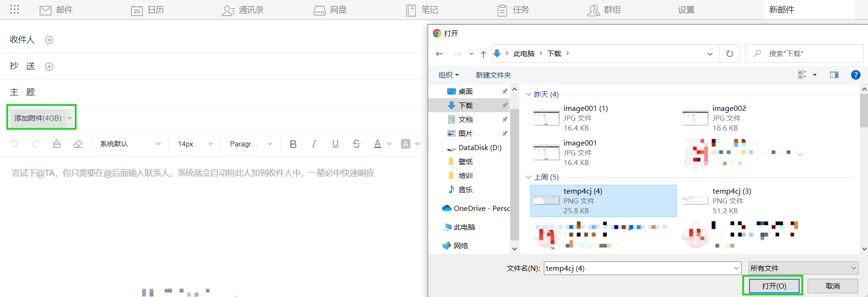
Task: Open the 通讯录 contacts tab
Action: point(243,10)
